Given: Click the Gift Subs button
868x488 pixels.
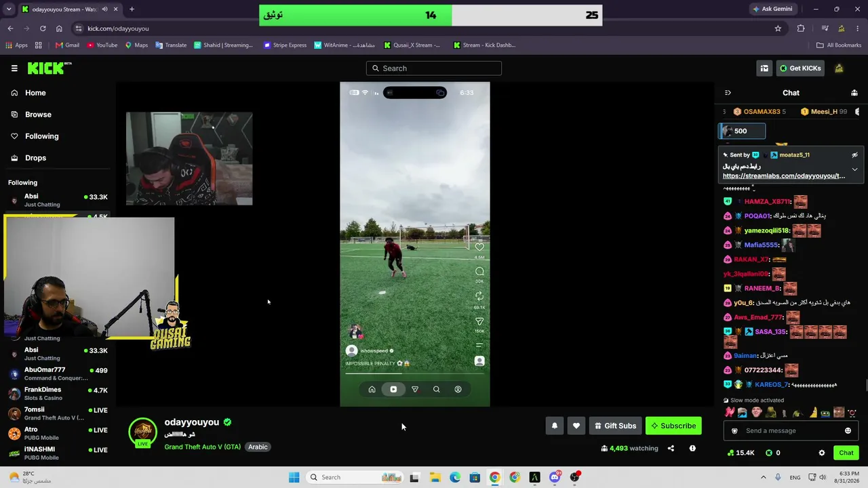Looking at the screenshot, I should [x=615, y=426].
